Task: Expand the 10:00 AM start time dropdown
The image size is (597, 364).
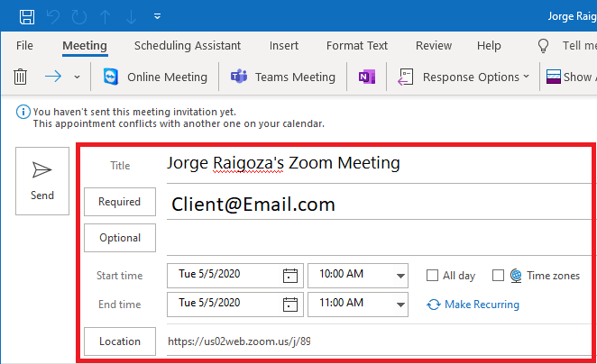Action: tap(400, 276)
